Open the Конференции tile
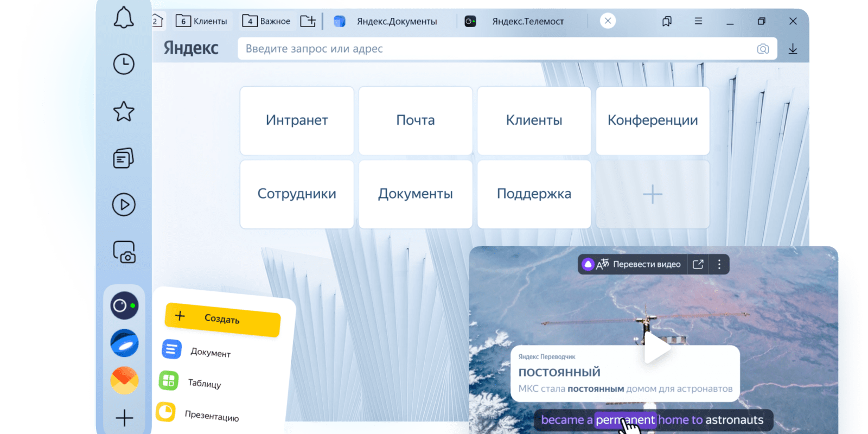 653,120
